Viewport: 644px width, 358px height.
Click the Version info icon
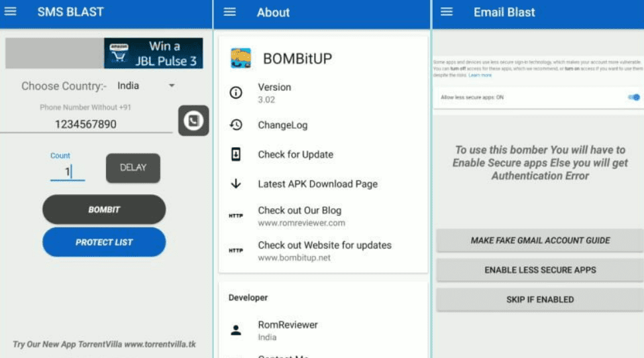236,92
